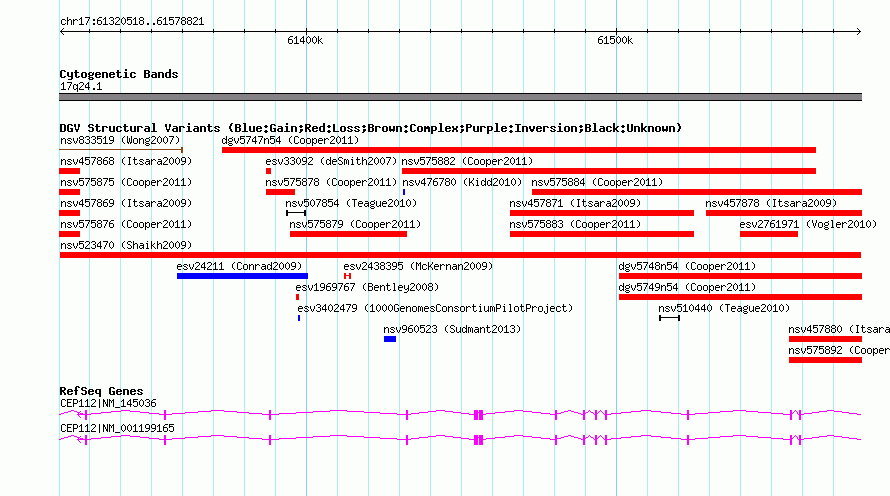
Task: Open nsv575879 (Cooper2011) variant label
Action: (355, 224)
